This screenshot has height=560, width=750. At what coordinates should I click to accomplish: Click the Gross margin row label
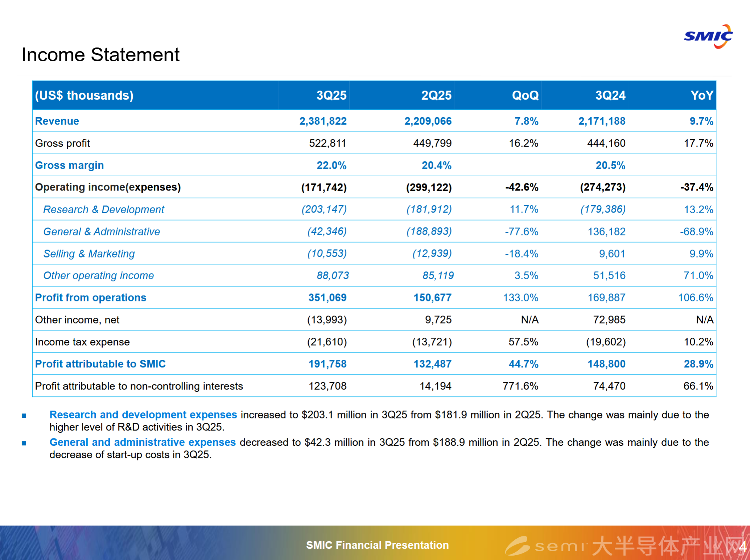pos(69,165)
